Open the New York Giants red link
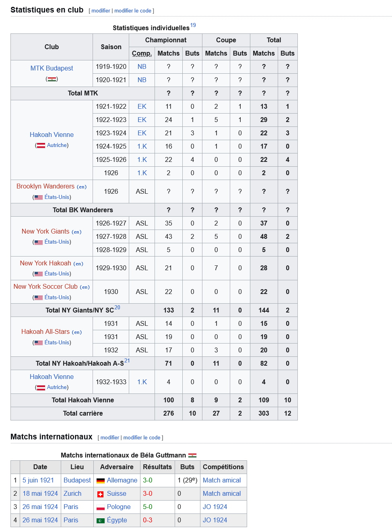The height and width of the screenshot is (532, 392). 45,231
